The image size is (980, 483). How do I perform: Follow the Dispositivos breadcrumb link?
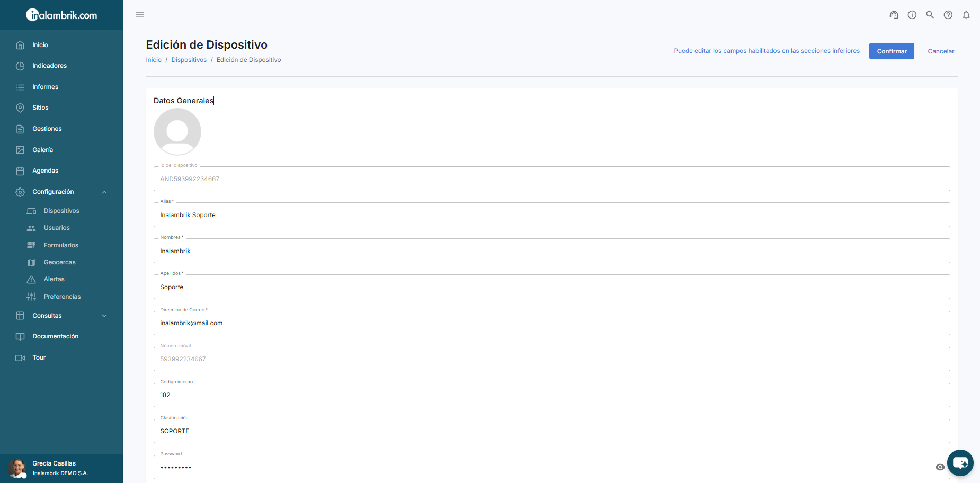[x=189, y=60]
